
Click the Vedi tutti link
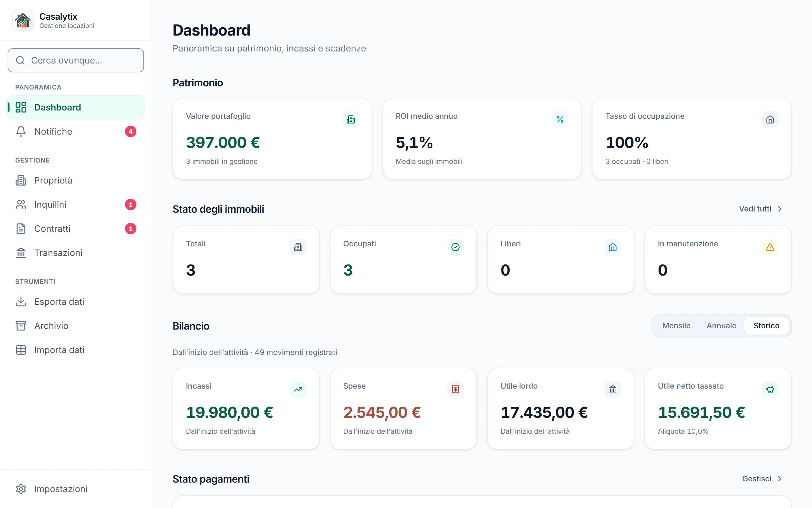(x=761, y=209)
